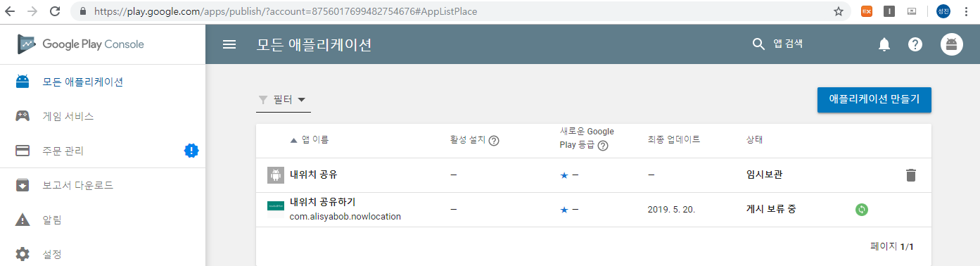980x266 pixels.
Task: Click the site lock icon in address bar
Action: pyautogui.click(x=83, y=11)
